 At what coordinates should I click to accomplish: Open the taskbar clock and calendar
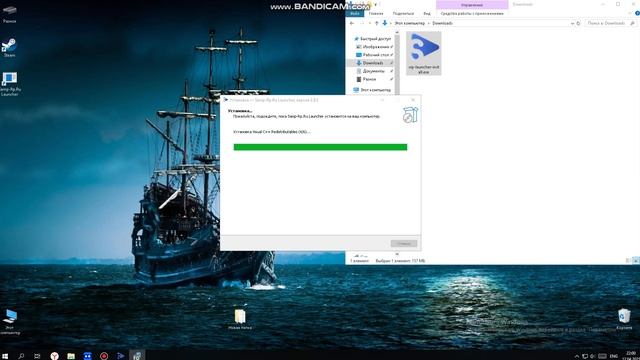coord(631,356)
